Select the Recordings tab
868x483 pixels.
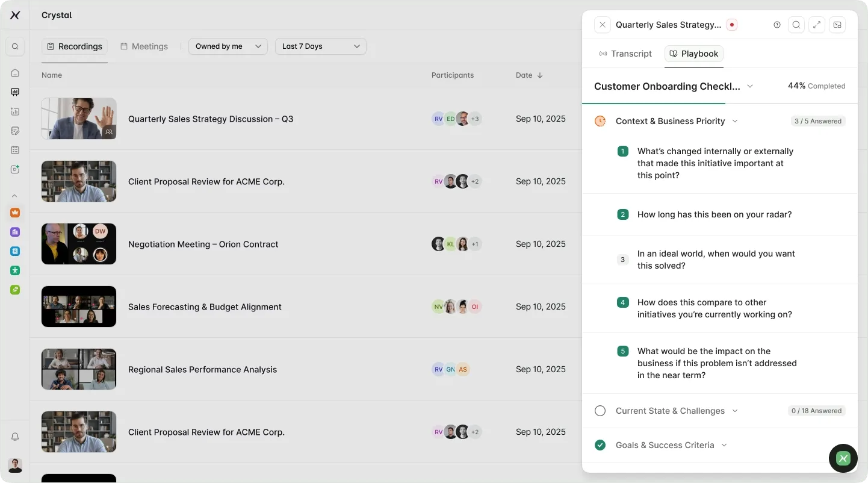pos(75,46)
